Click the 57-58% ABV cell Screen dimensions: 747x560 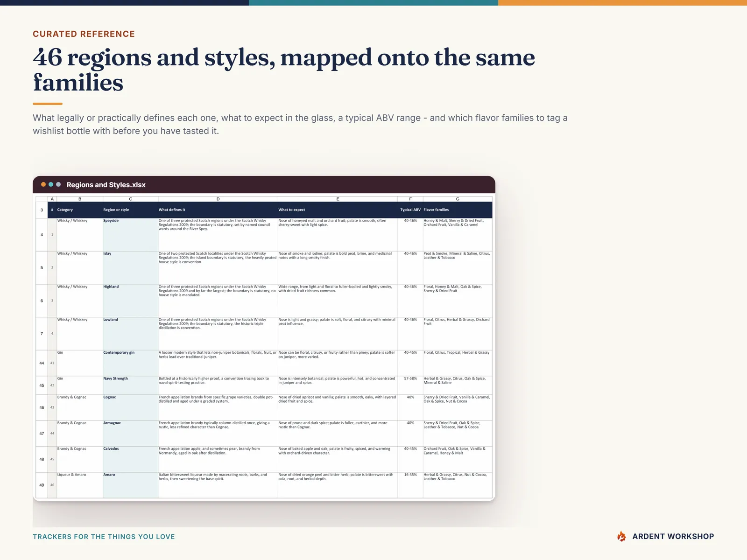[410, 385]
